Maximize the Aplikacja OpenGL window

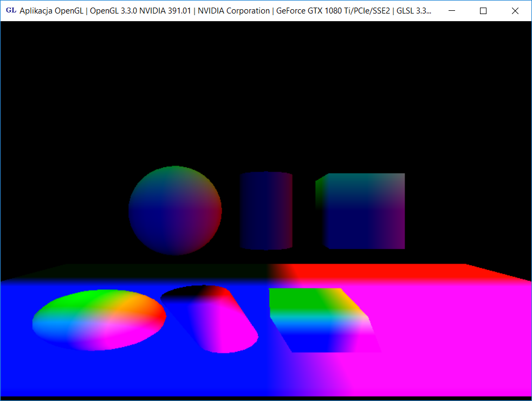click(483, 11)
